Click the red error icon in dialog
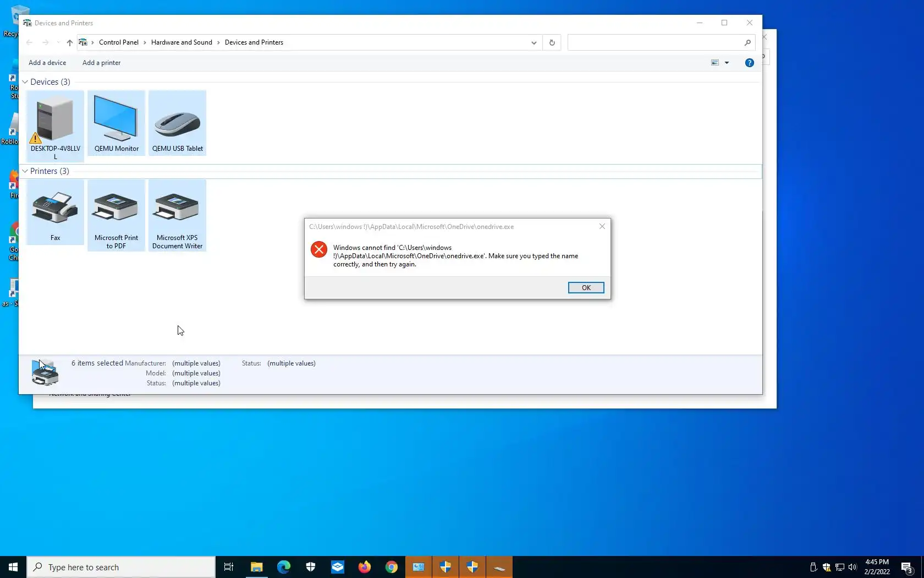Image resolution: width=924 pixels, height=578 pixels. [319, 249]
